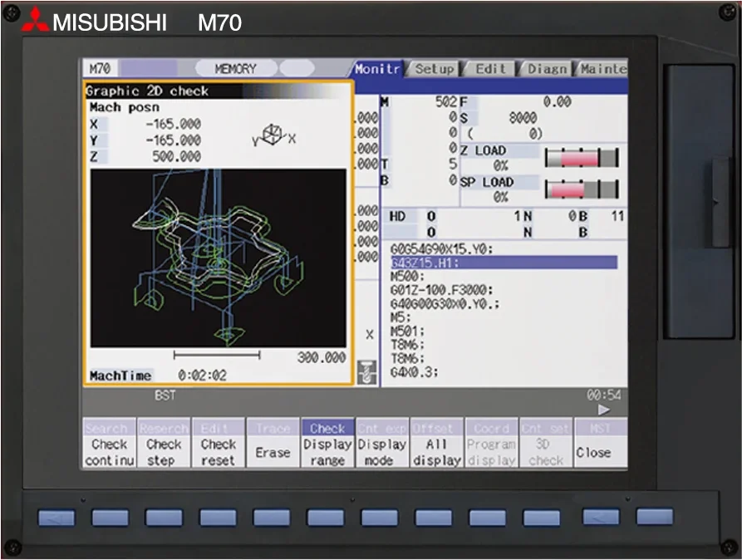The image size is (742, 560).
Task: Push the leftmost hardware menu-back key
Action: coord(57,518)
